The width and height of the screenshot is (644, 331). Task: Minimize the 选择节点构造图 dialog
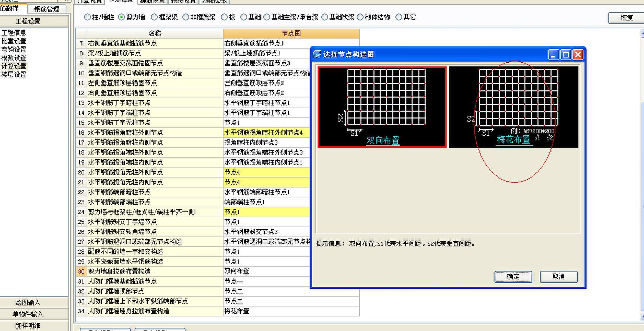[x=553, y=55]
